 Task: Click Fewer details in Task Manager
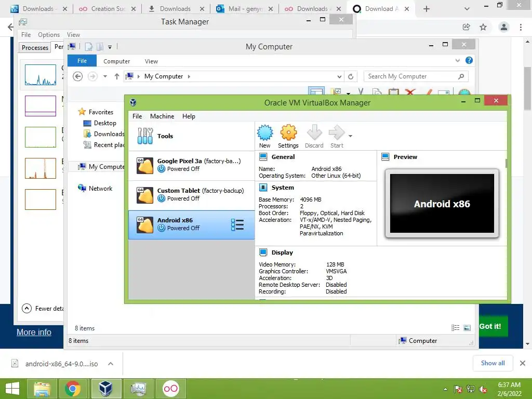point(43,309)
